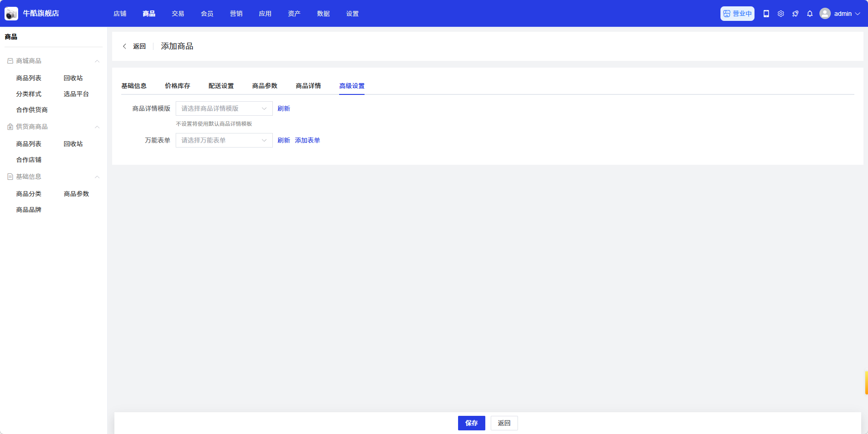The height and width of the screenshot is (434, 868).
Task: Open the 商品详情模版 dropdown
Action: pos(224,108)
